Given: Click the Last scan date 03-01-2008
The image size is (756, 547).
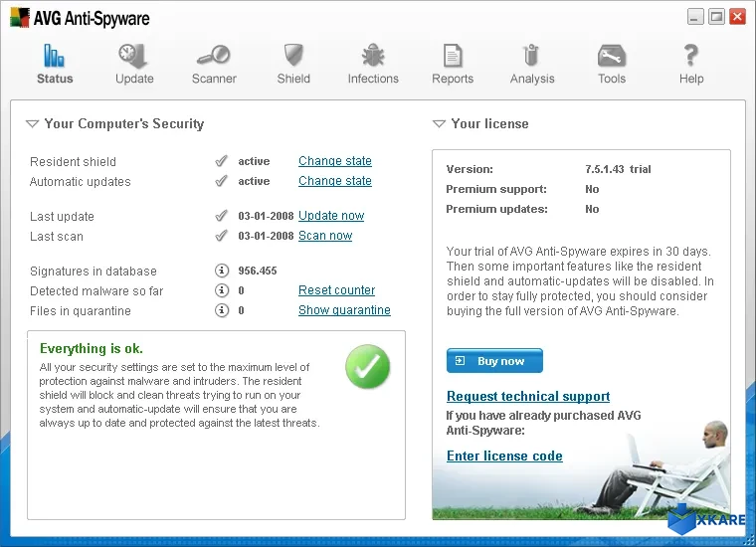Looking at the screenshot, I should 266,236.
